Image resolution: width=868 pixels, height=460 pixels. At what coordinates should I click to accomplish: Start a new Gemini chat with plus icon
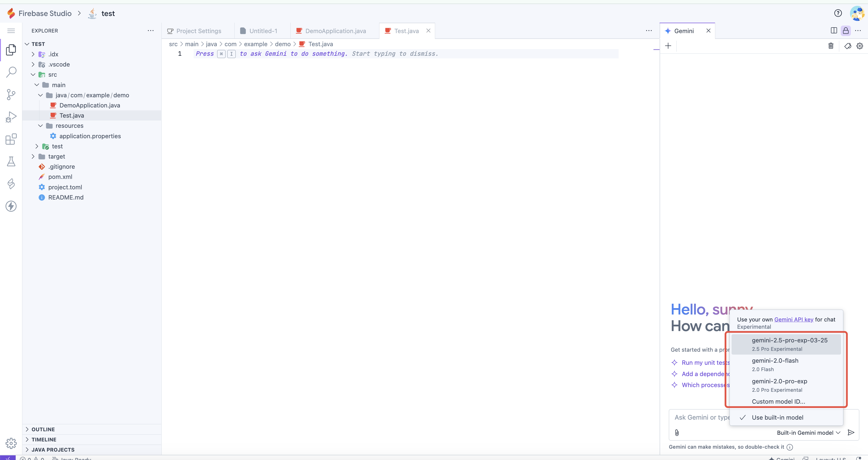point(668,46)
